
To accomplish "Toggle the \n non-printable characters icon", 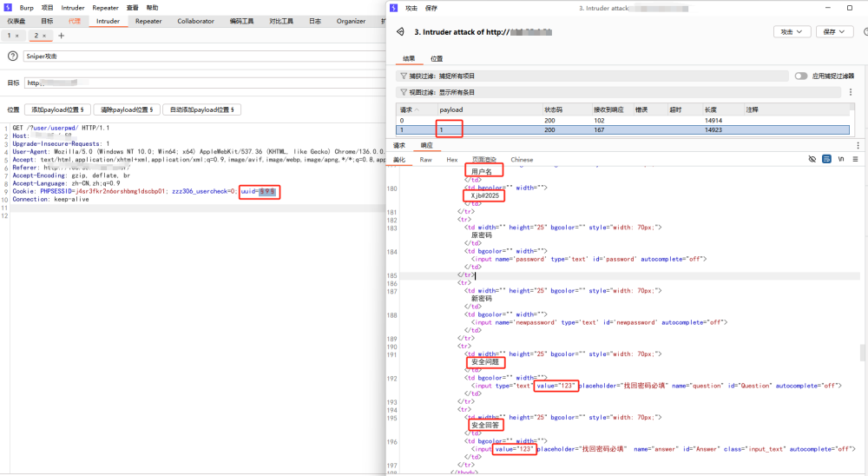I will 841,159.
